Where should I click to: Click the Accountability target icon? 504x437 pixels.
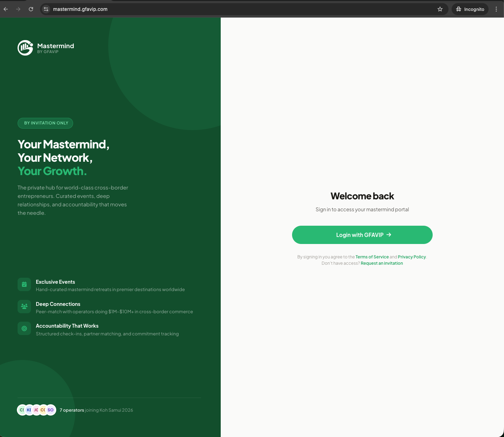pos(24,328)
